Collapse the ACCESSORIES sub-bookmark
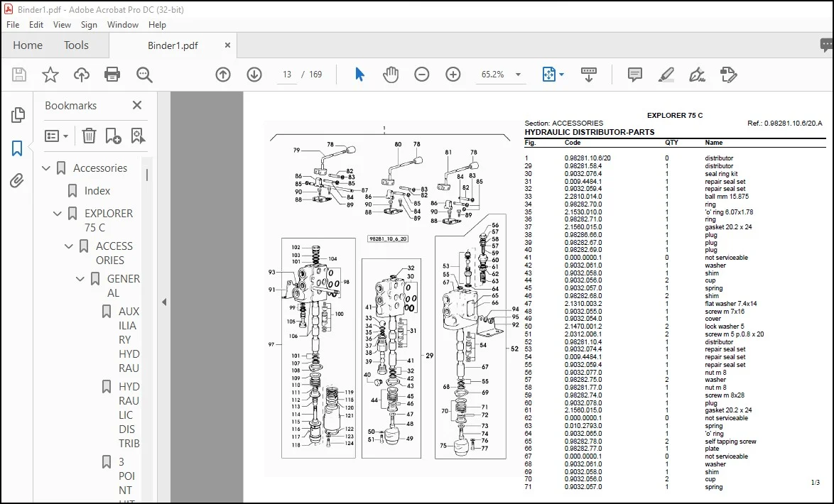This screenshot has width=834, height=504. pyautogui.click(x=69, y=246)
